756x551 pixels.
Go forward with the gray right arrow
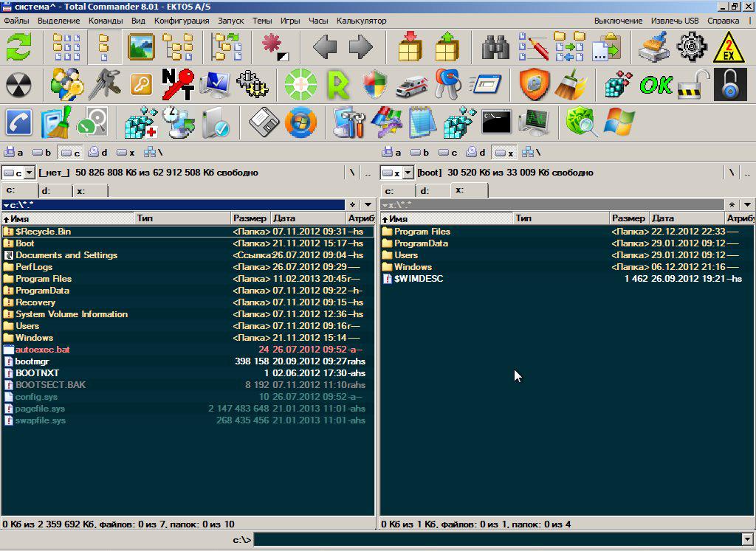click(x=360, y=47)
